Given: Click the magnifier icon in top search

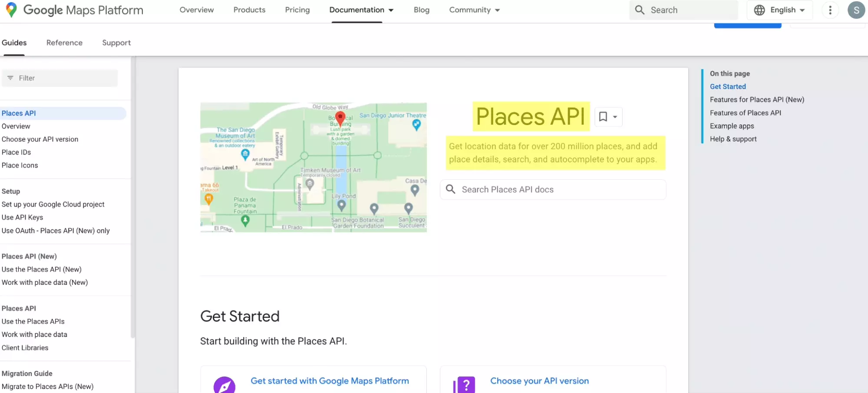Looking at the screenshot, I should (x=640, y=10).
